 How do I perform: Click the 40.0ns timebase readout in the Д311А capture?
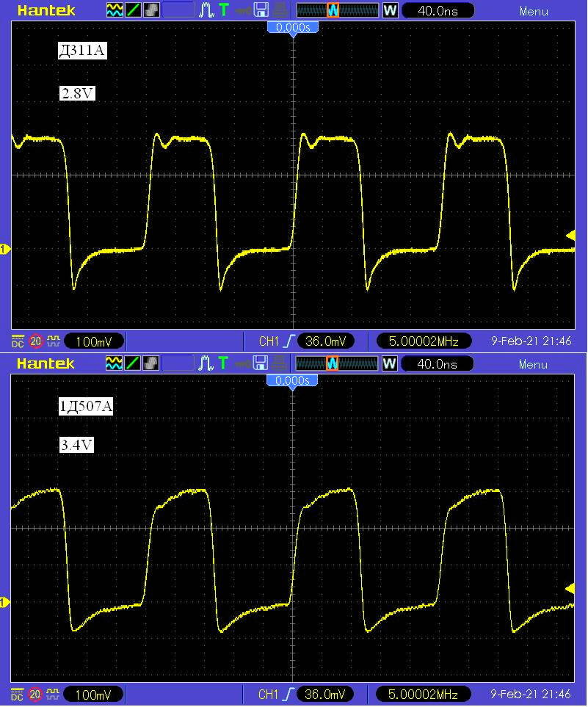(438, 10)
